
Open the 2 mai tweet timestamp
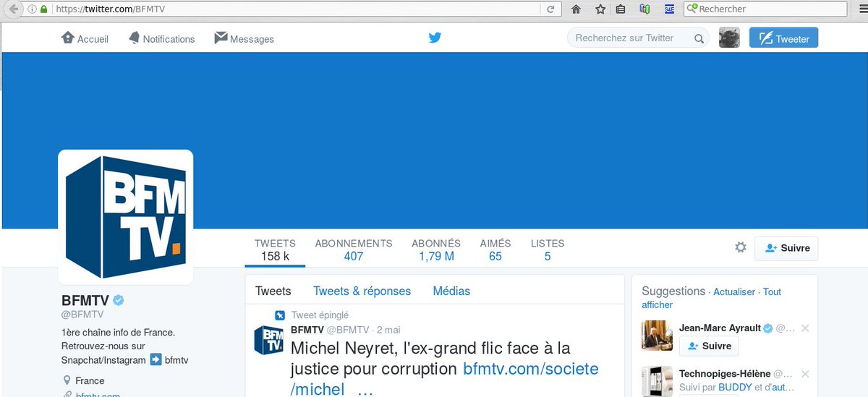388,329
